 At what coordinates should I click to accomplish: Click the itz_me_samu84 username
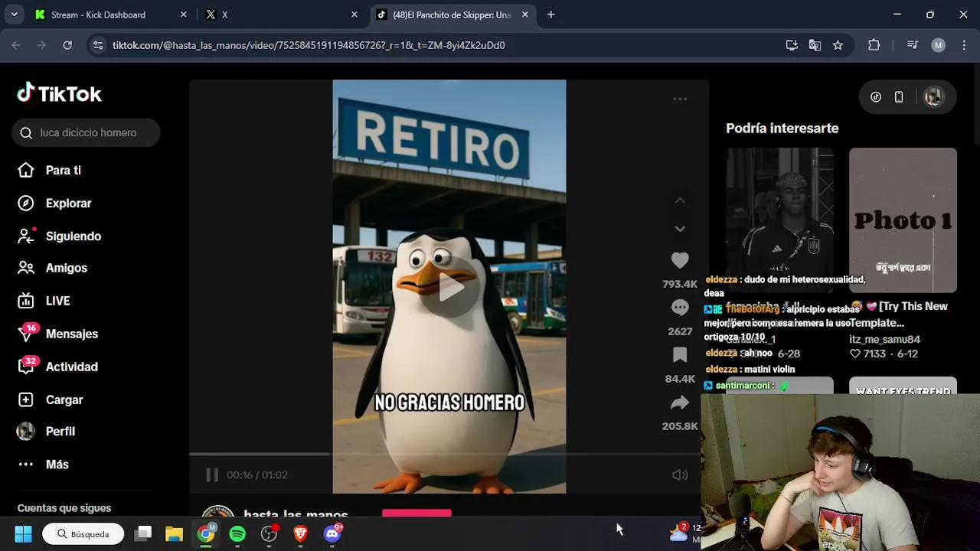point(884,339)
